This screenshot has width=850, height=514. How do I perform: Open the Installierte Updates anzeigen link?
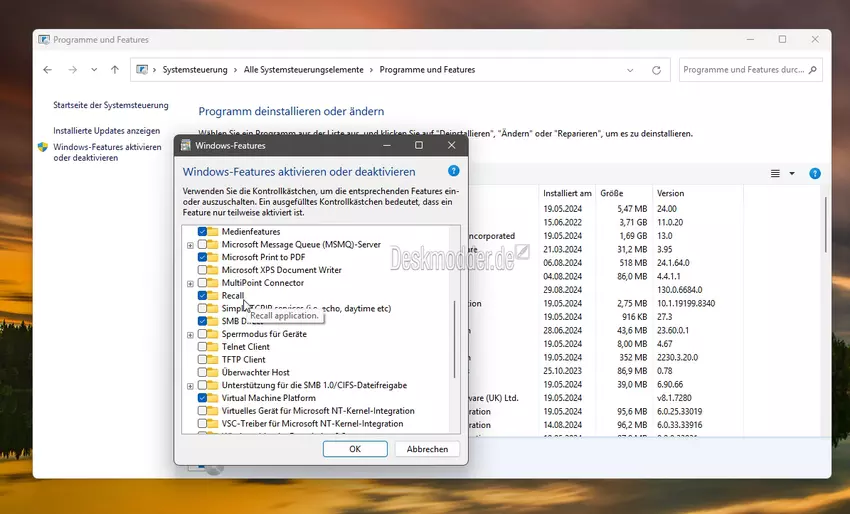[x=106, y=130]
